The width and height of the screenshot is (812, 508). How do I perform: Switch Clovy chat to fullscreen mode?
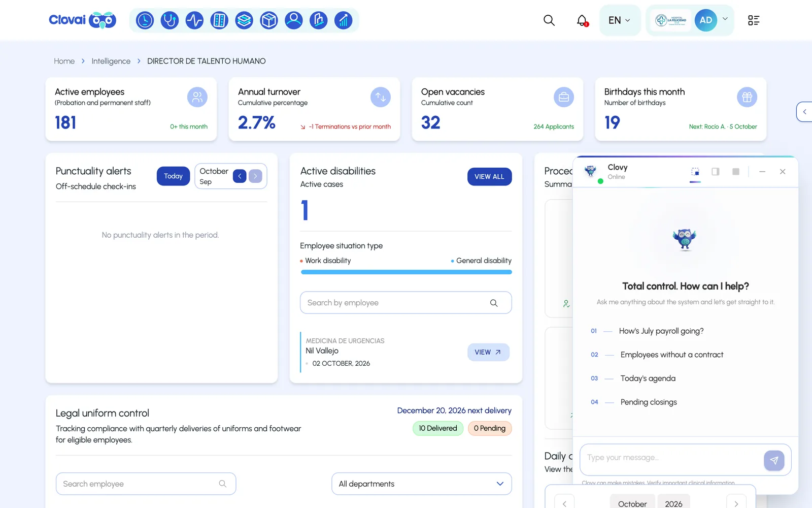click(736, 172)
